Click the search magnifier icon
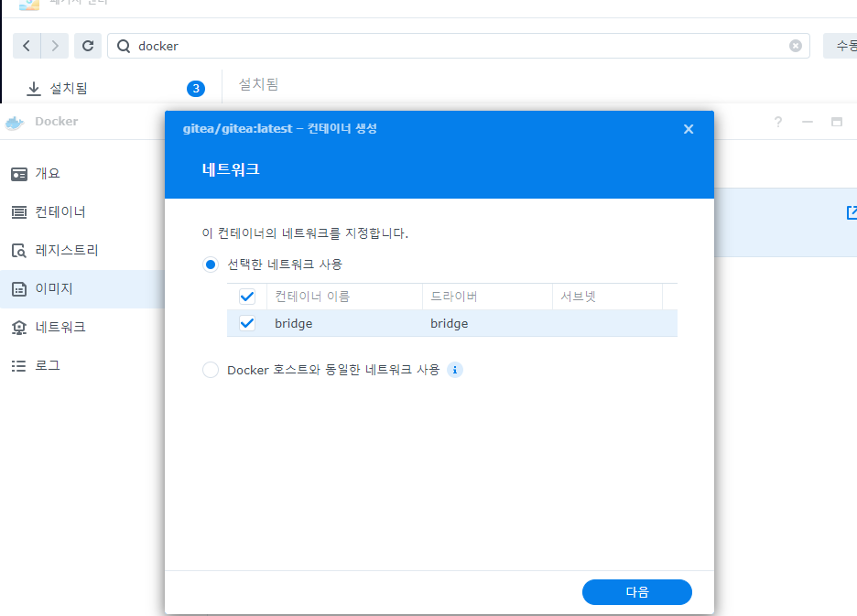Screen dimensions: 857x616 (124, 46)
